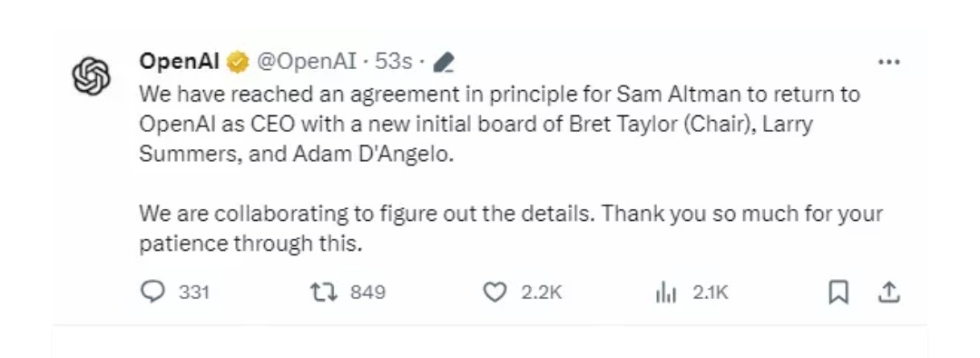Open the three-dot More options menu
The width and height of the screenshot is (980, 358).
click(x=888, y=62)
